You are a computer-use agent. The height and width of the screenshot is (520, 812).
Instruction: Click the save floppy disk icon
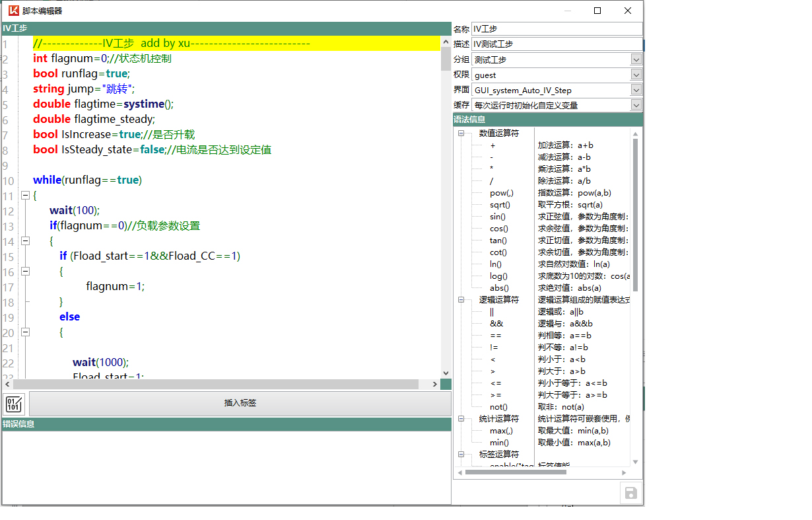tap(630, 493)
